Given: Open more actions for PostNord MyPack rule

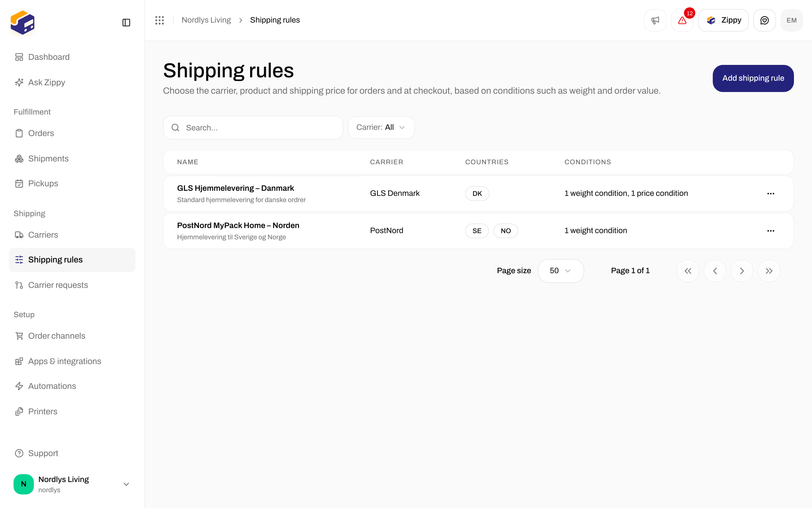Looking at the screenshot, I should click(x=771, y=231).
